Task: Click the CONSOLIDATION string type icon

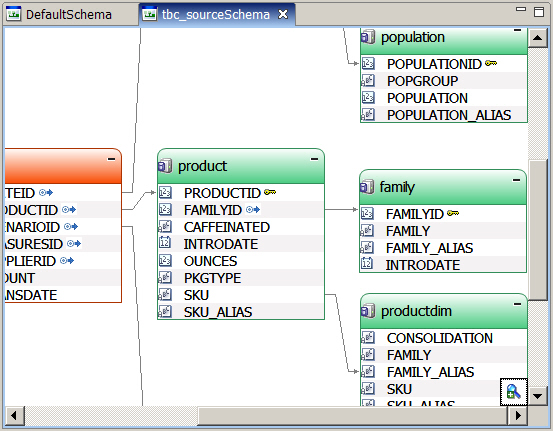Action: 368,338
